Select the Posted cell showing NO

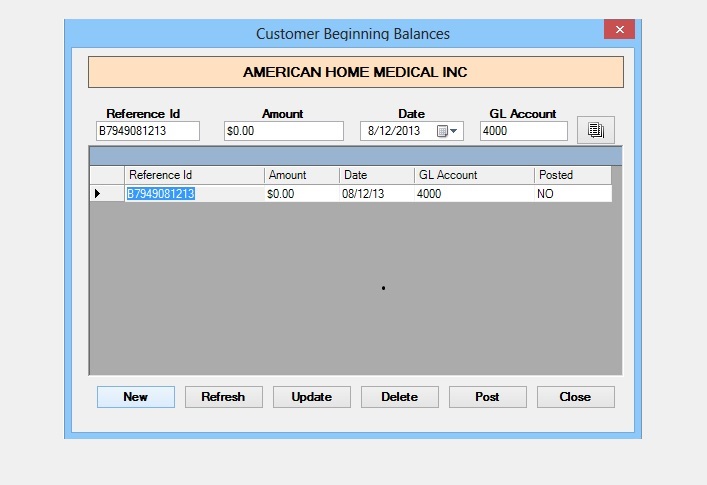(x=573, y=194)
